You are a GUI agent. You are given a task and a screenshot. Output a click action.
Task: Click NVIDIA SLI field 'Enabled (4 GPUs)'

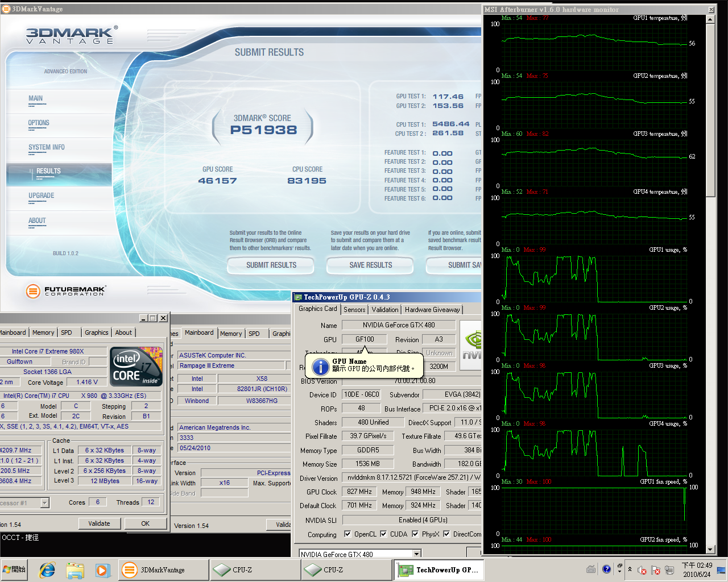coord(412,520)
